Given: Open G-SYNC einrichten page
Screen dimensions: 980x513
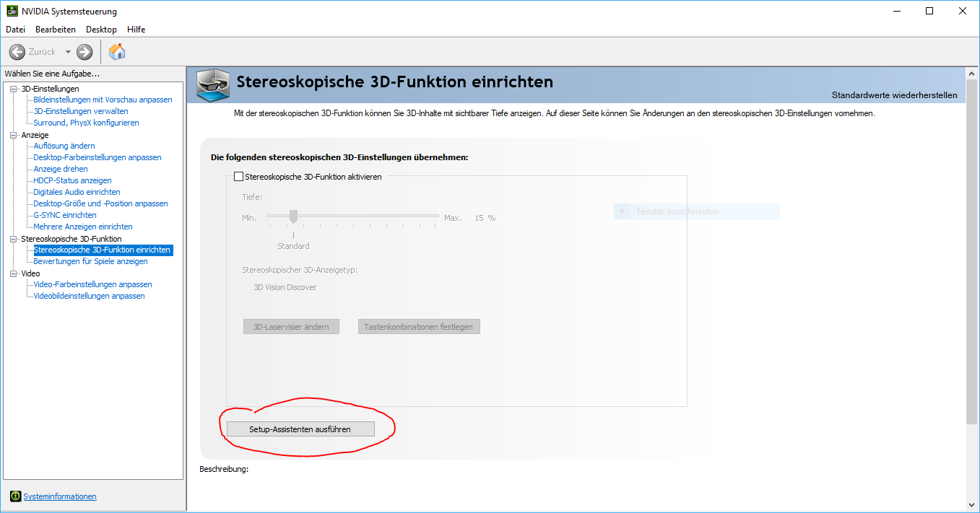Looking at the screenshot, I should pos(65,215).
